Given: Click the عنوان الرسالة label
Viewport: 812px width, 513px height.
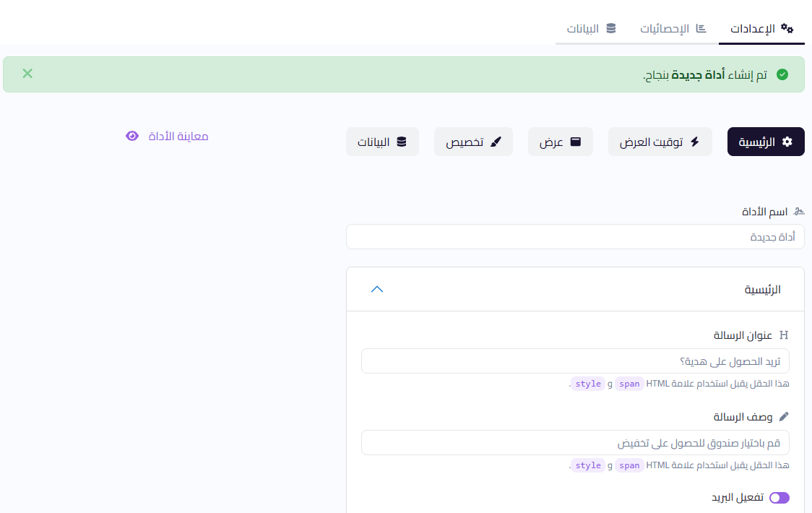Looking at the screenshot, I should 743,335.
